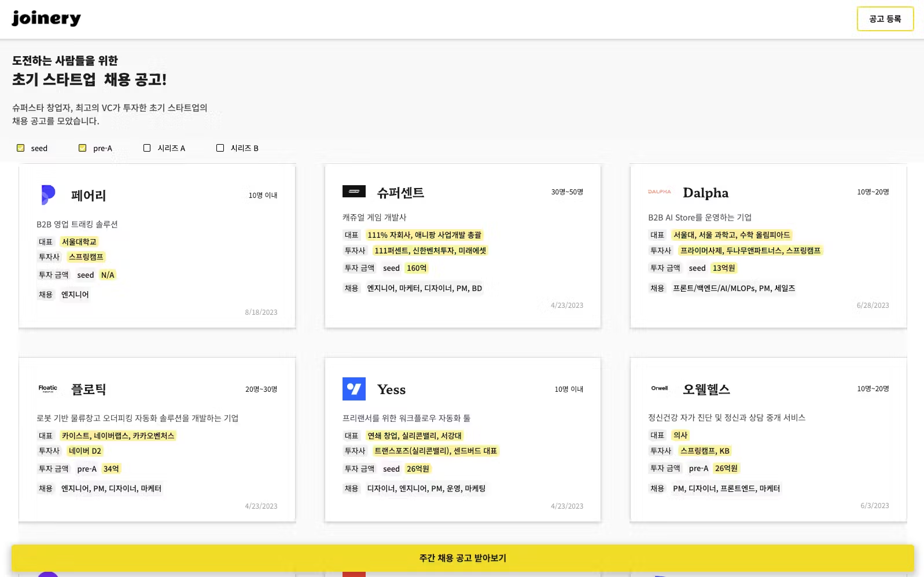Screen dimensions: 924x577
Task: Click 트랜스포즈(실리콘밸리), 센드버드 대표 tag
Action: pos(436,451)
